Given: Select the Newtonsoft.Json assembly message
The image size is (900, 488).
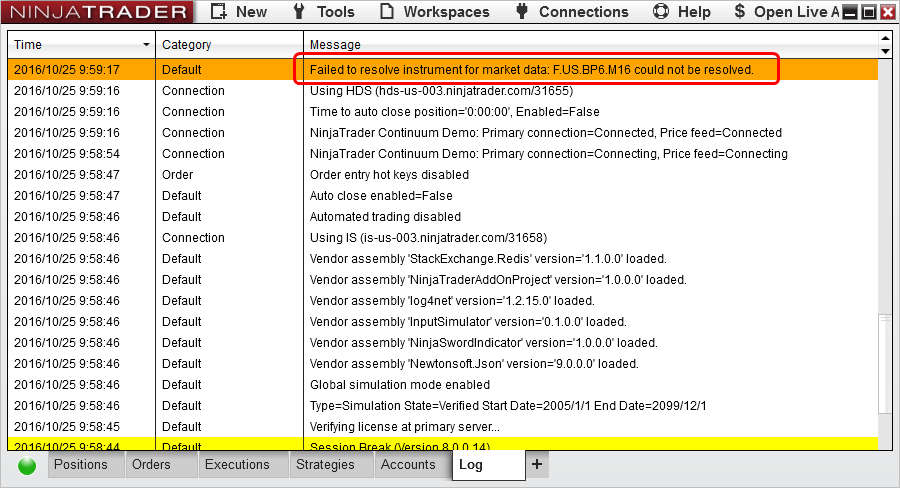Looking at the screenshot, I should click(474, 364).
